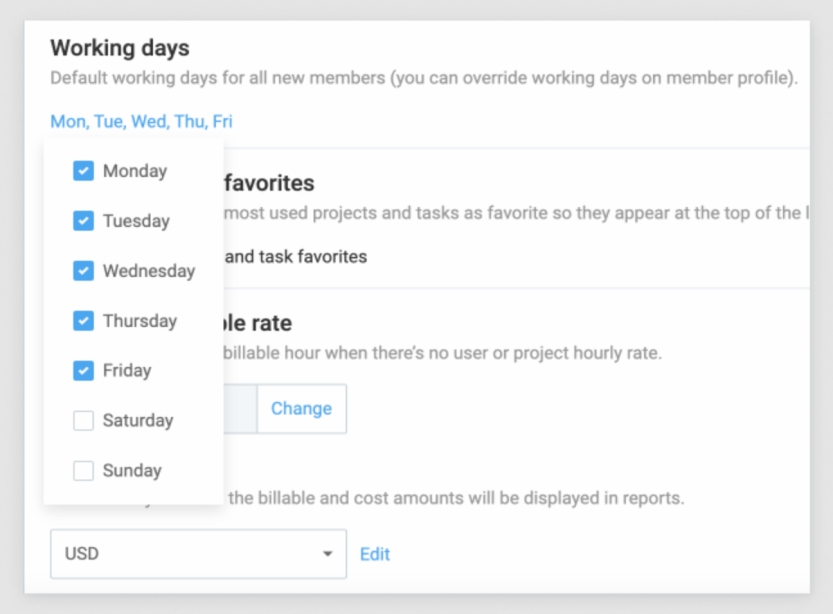Click the billable rate value field

[x=240, y=409]
